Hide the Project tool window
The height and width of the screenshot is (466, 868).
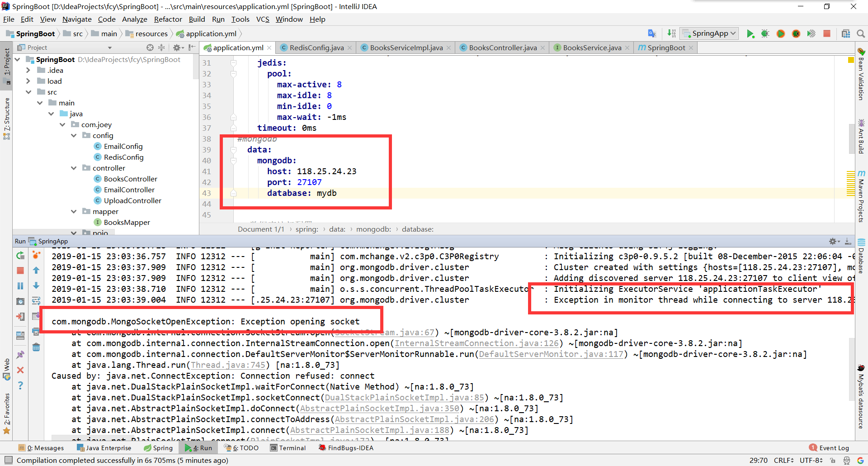[x=192, y=48]
